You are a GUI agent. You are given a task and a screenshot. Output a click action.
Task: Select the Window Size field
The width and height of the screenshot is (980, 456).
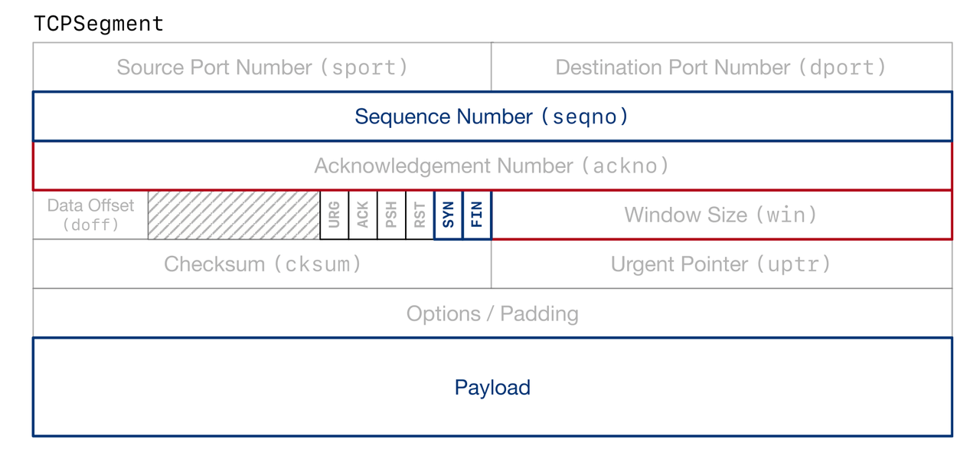(721, 215)
